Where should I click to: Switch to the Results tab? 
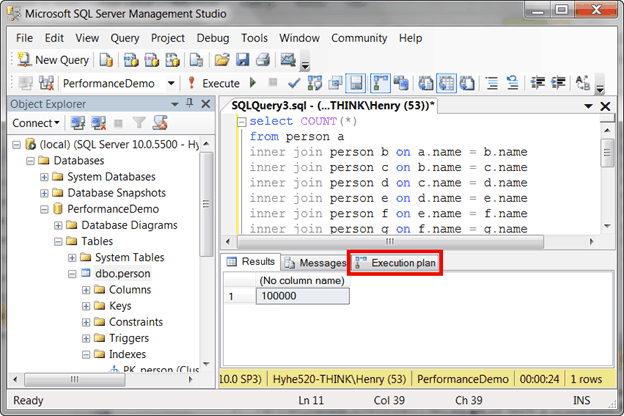coord(251,262)
